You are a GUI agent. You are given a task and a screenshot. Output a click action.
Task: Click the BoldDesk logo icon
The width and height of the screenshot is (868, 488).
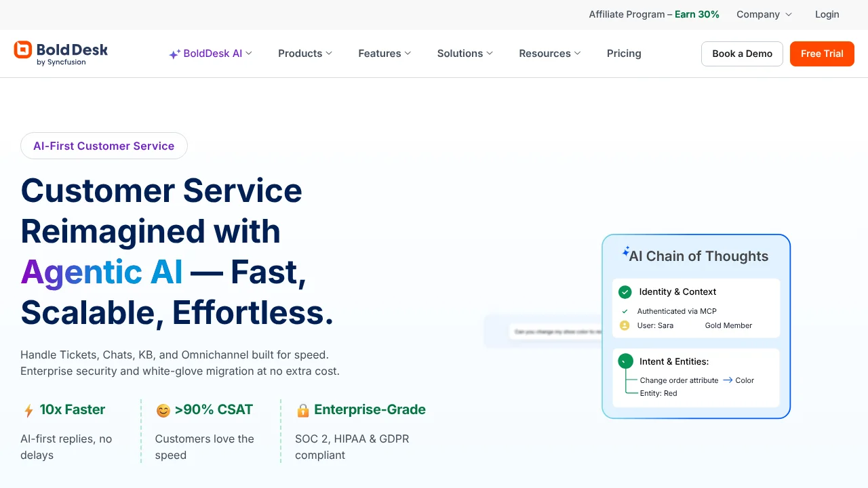[x=24, y=49]
